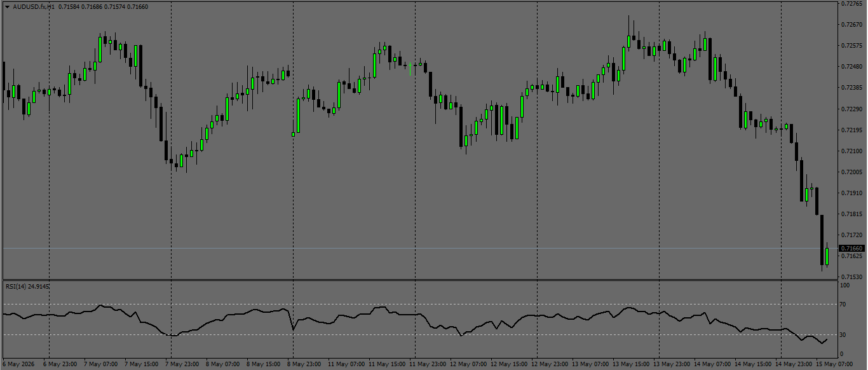This screenshot has width=868, height=370.
Task: Click the 12 May 23:00 time label
Action: [x=549, y=364]
